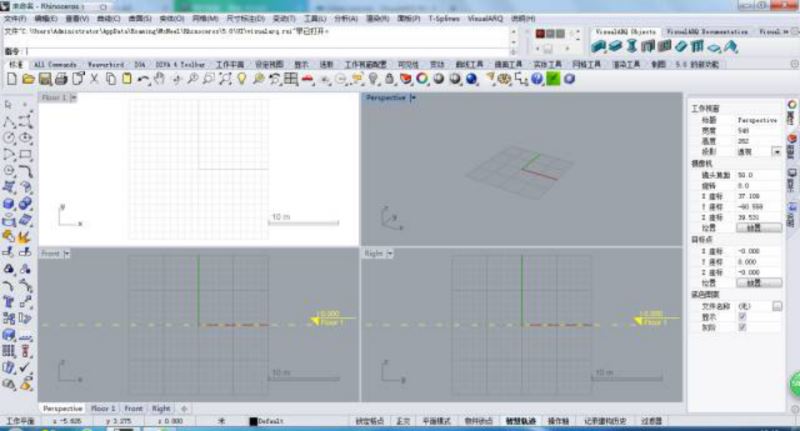Click the Save floppy disk icon
The image size is (800, 431).
click(45, 79)
